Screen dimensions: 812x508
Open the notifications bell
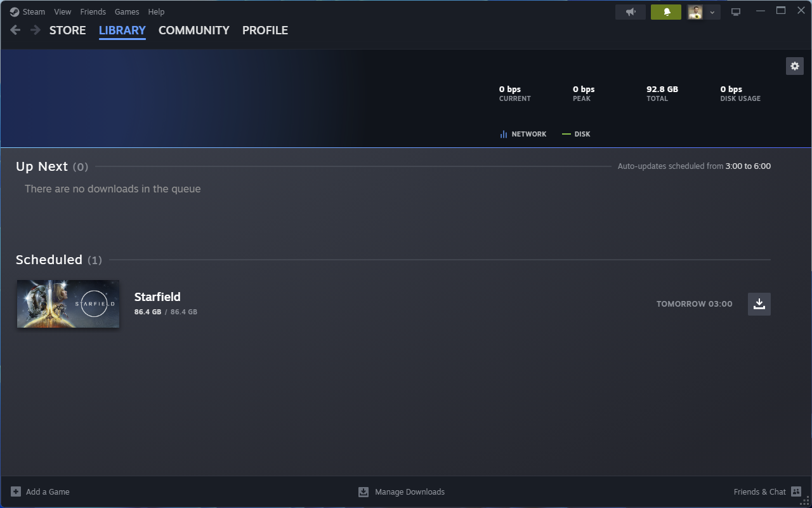tap(666, 12)
